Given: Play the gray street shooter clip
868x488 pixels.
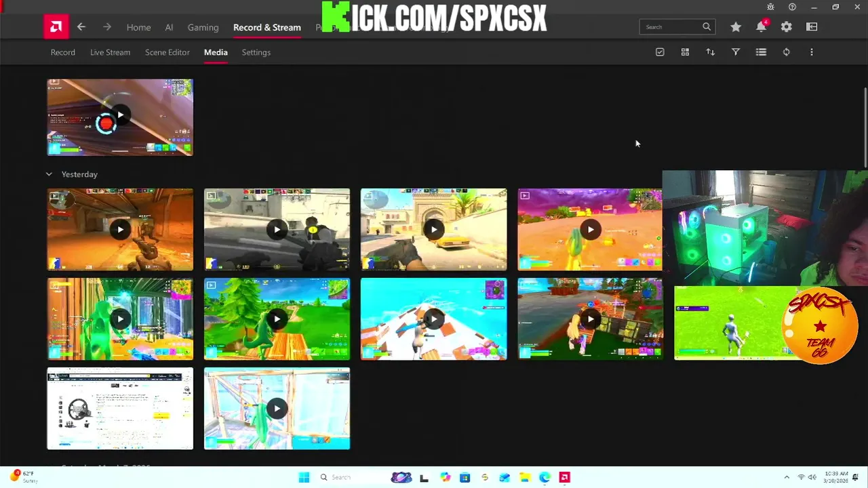Looking at the screenshot, I should click(x=277, y=229).
